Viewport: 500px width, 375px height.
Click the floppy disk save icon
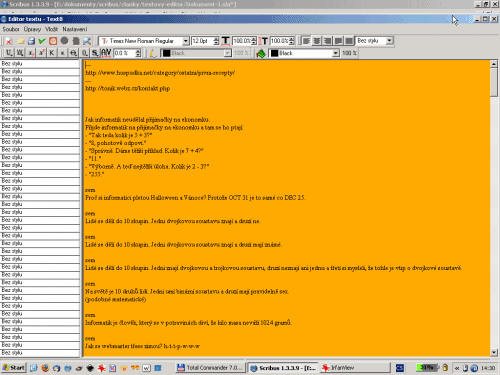[31, 41]
